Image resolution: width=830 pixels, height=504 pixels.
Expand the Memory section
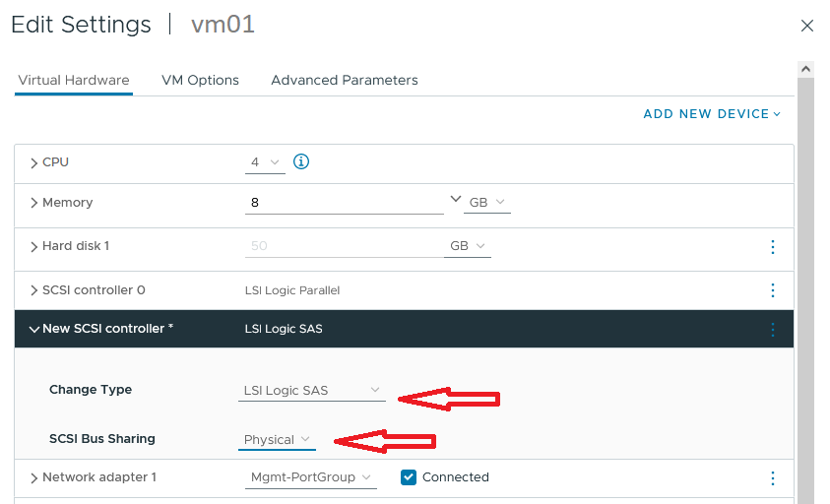33,203
